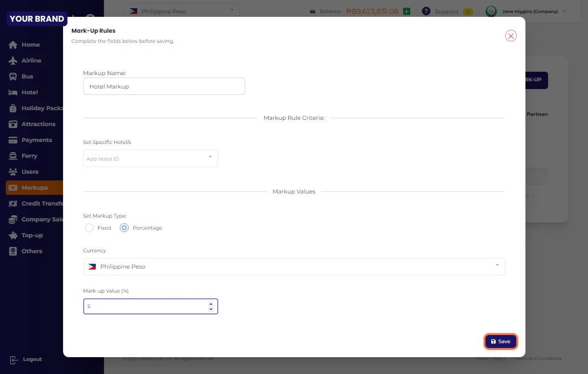Click the Home icon in sidebar
The image size is (588, 374).
click(13, 45)
